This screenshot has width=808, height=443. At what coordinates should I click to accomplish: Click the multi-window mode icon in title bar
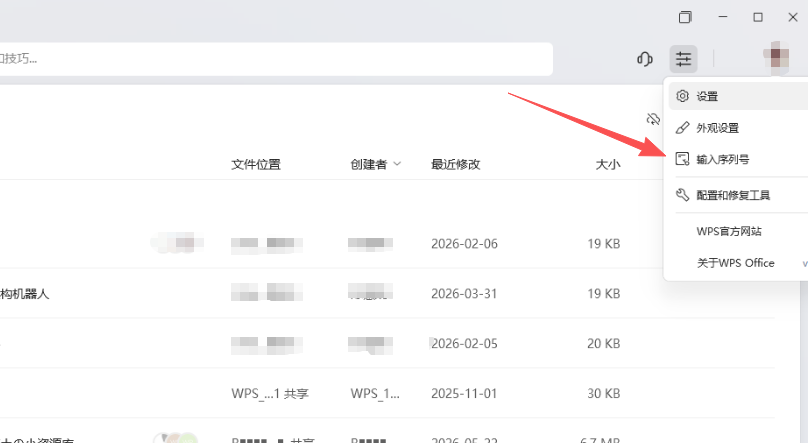685,17
